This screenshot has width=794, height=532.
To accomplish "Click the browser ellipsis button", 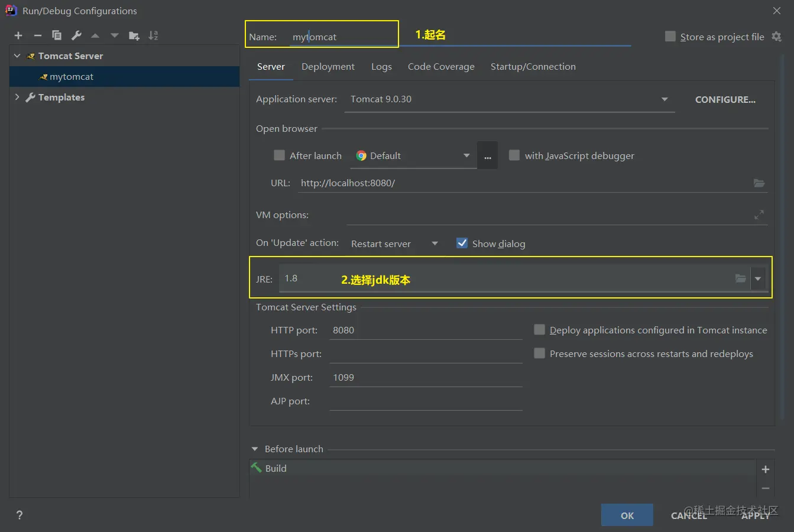I will (487, 156).
